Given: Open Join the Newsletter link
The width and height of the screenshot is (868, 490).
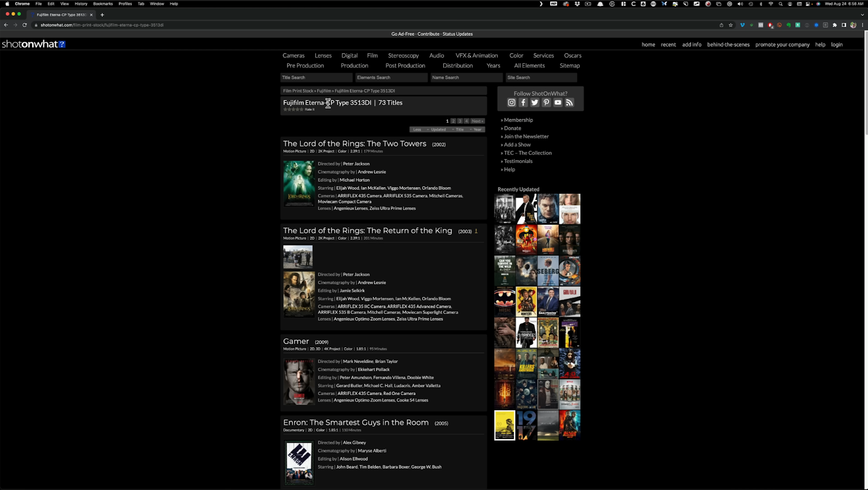Looking at the screenshot, I should pos(525,137).
